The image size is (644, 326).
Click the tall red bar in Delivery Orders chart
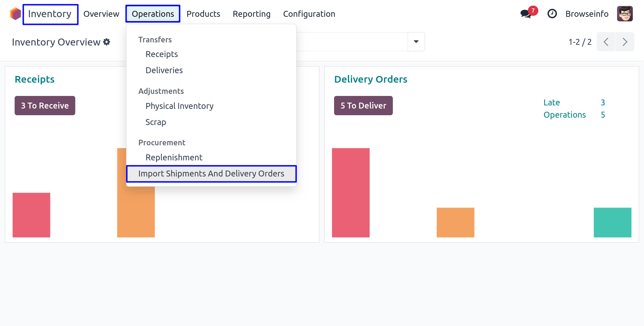click(x=351, y=193)
